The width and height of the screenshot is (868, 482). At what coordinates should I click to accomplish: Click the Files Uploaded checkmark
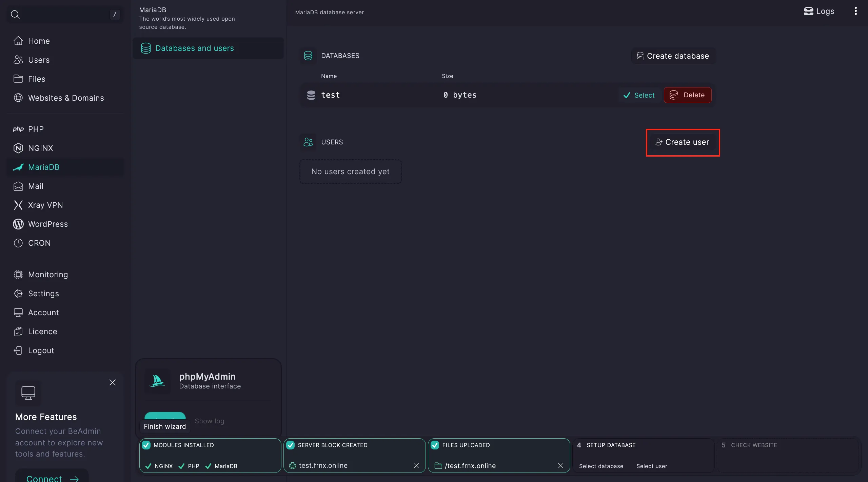[435, 445]
